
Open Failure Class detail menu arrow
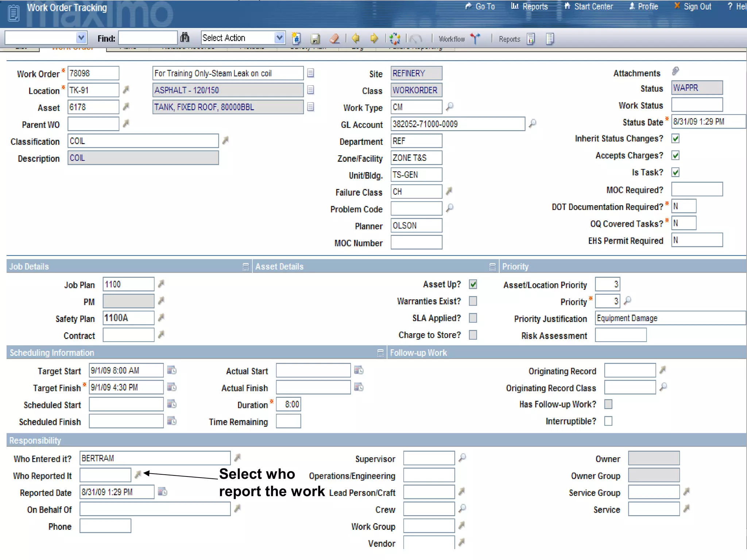[449, 191]
